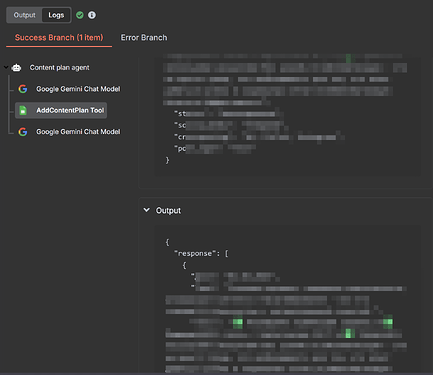433x375 pixels.
Task: Open the Success Branch (1 item) tab
Action: (59, 38)
